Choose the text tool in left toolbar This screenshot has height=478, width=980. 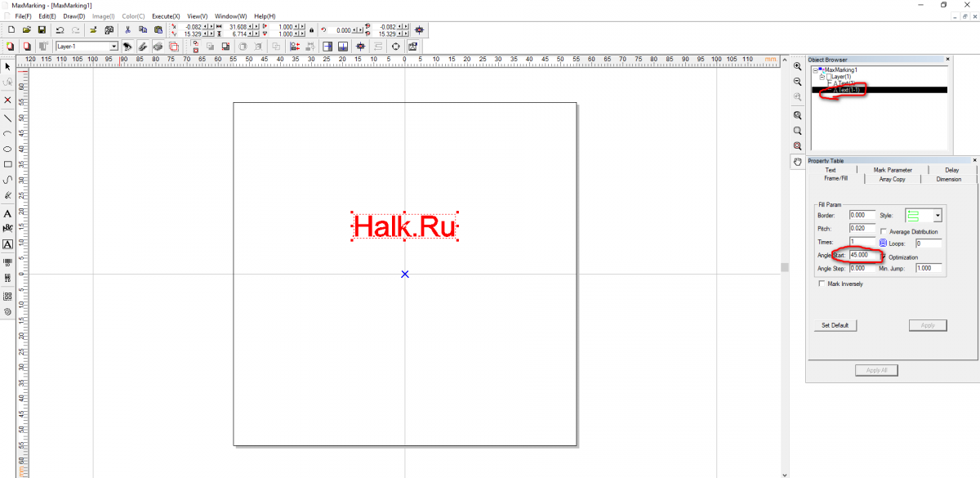(8, 213)
